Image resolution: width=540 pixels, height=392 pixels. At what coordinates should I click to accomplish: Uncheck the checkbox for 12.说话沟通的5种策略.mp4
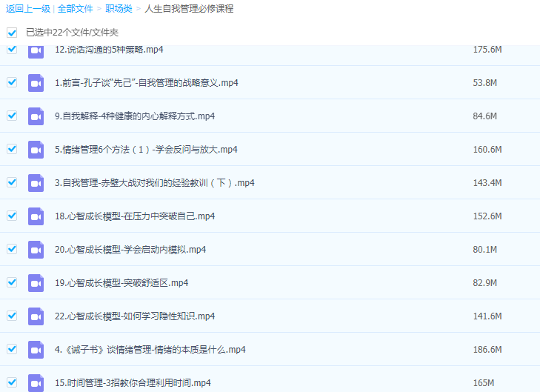pyautogui.click(x=12, y=49)
